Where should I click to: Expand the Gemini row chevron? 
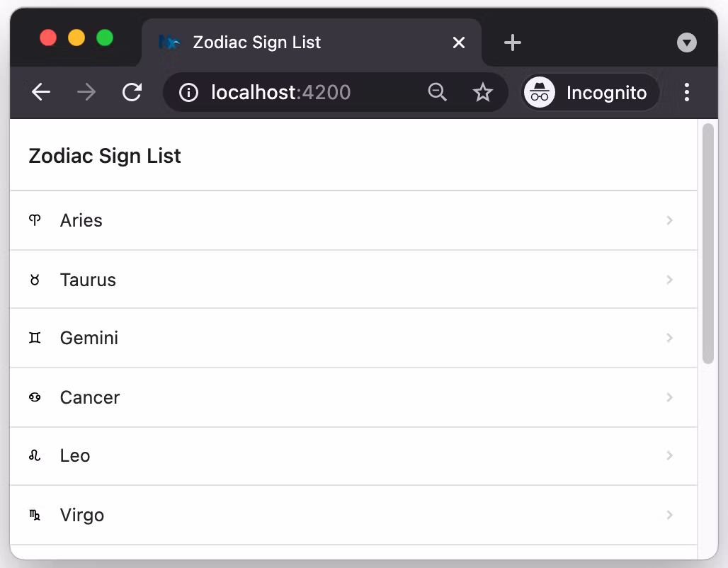point(669,338)
